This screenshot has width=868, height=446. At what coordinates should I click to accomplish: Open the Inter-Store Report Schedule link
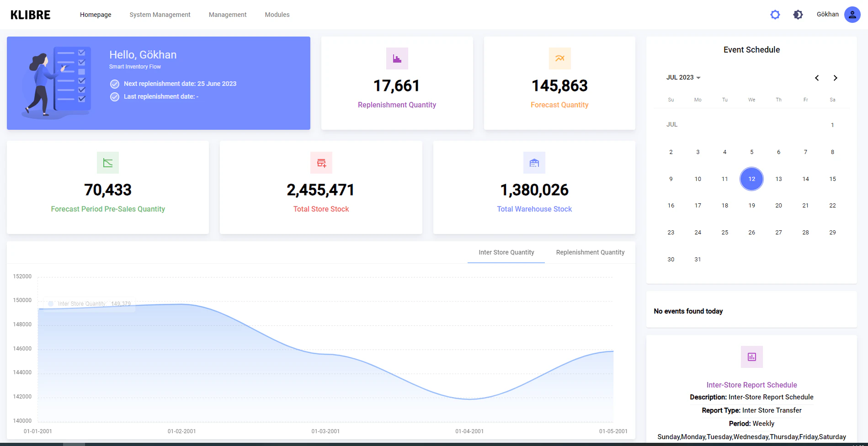(751, 385)
